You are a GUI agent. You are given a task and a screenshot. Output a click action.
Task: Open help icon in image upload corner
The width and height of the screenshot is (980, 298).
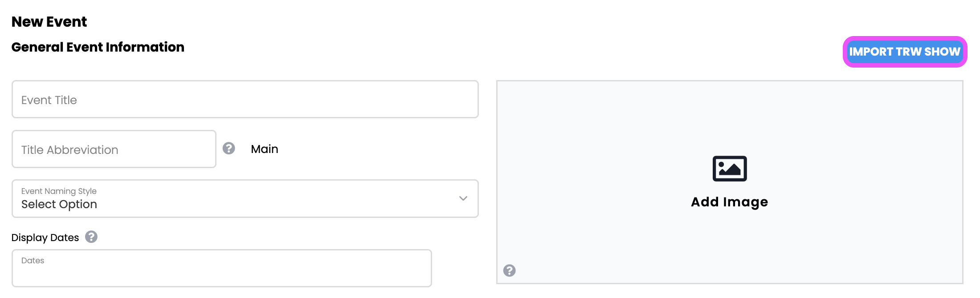509,270
